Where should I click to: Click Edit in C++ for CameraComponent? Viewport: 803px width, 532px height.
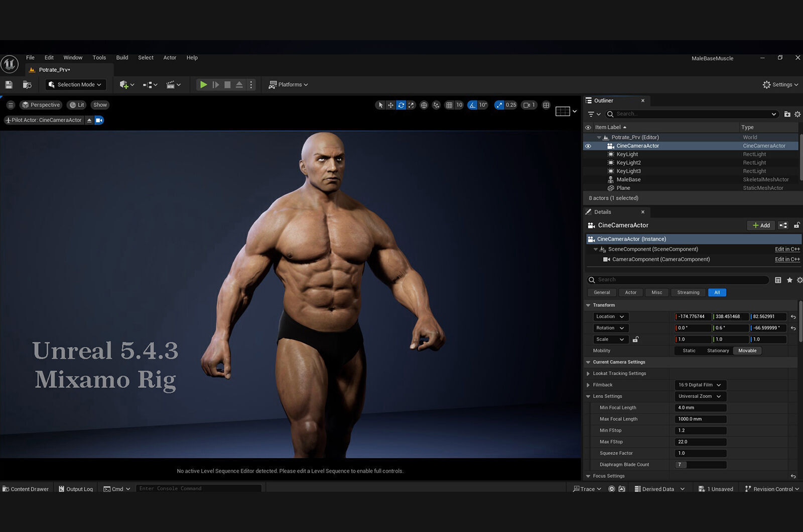point(787,259)
